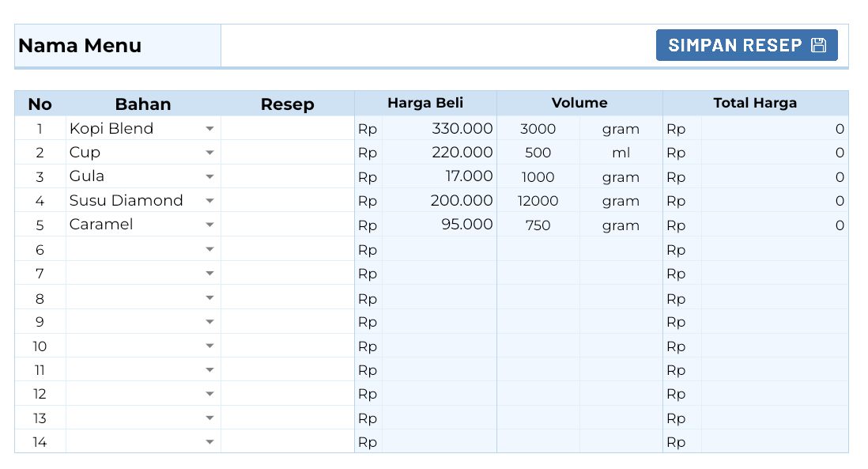Open the Bahan dropdown in row 14
Screen dimensions: 868x469
point(209,442)
